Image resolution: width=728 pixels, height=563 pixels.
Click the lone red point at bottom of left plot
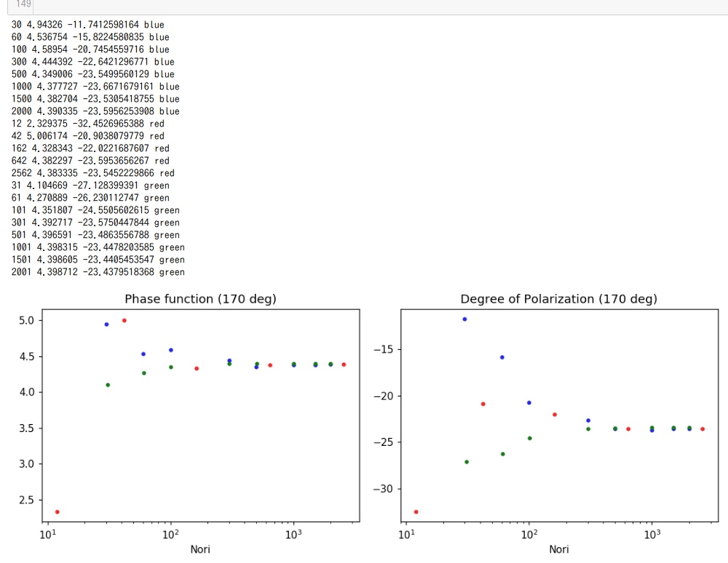pos(57,511)
